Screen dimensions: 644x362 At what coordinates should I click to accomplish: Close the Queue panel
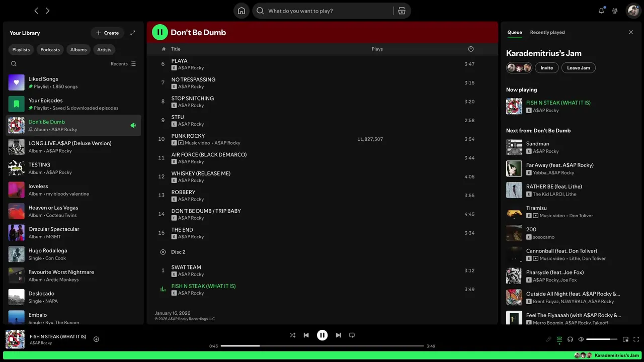click(x=631, y=32)
